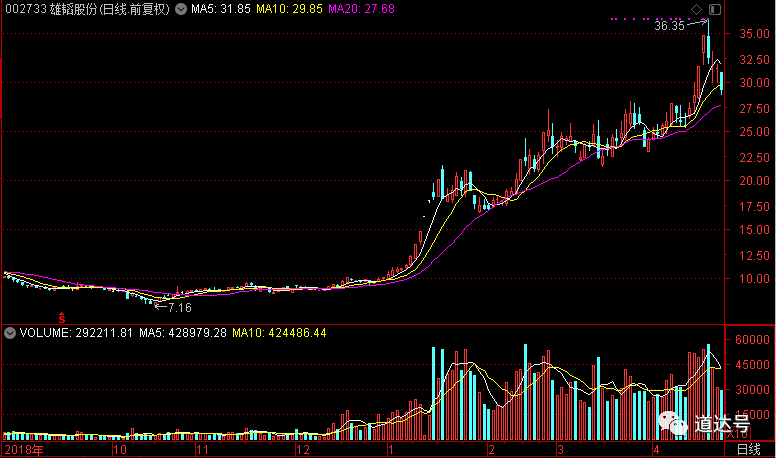The image size is (776, 458).
Task: Click the 35.00 price axis label
Action: pos(754,34)
